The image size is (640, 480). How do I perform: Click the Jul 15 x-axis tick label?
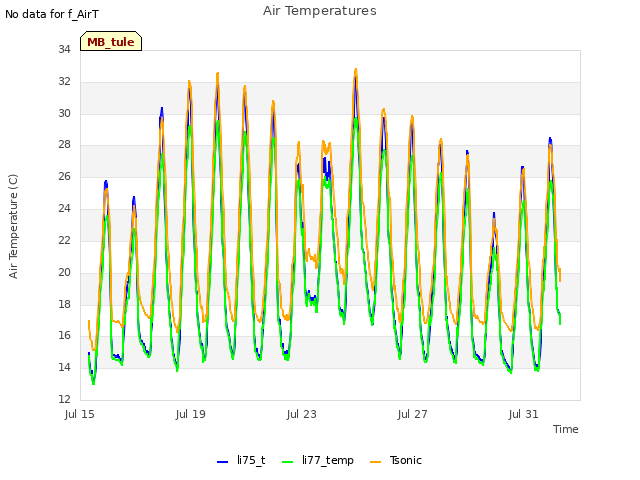(80, 414)
